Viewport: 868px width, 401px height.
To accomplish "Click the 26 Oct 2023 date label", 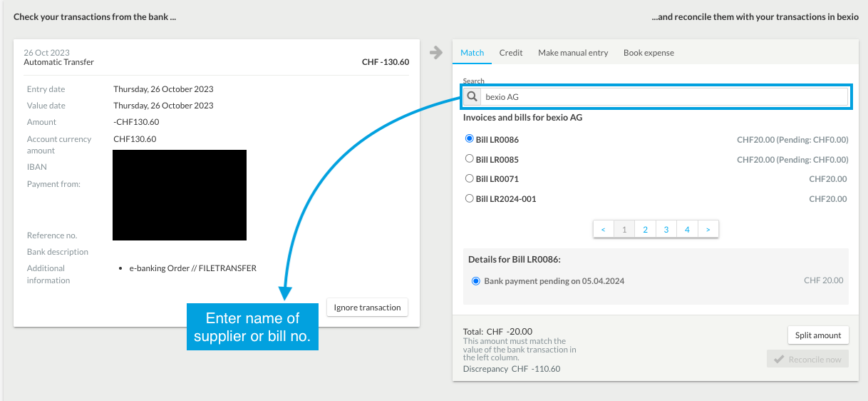I will coord(47,53).
